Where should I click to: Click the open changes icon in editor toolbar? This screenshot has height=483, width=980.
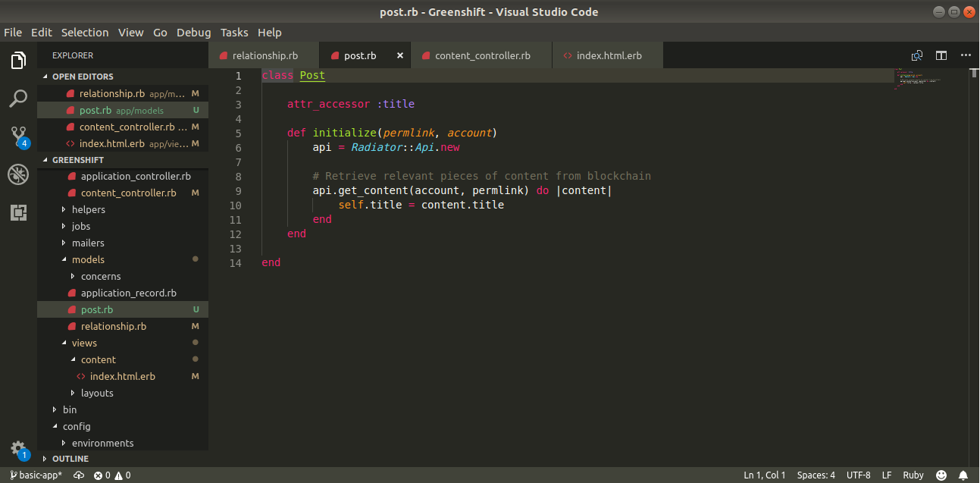click(x=917, y=55)
